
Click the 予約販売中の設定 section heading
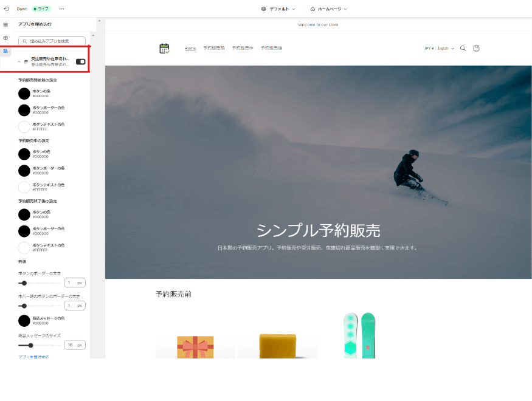[33, 141]
